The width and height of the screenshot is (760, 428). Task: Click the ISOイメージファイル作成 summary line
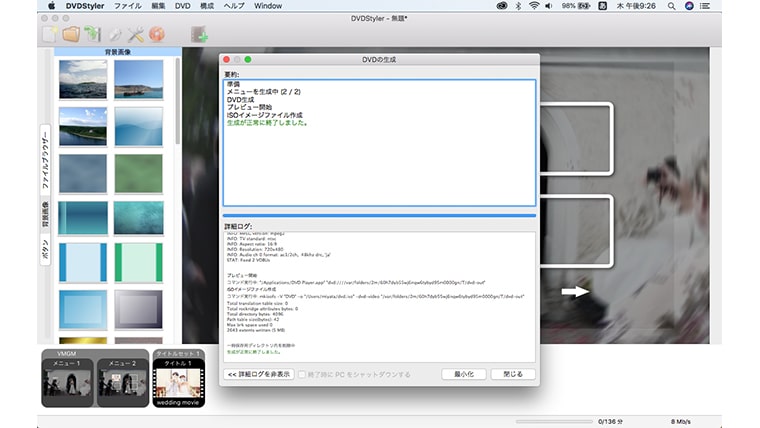pos(265,115)
